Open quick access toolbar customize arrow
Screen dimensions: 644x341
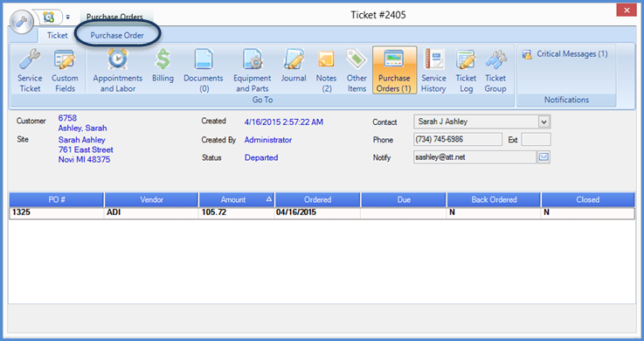pyautogui.click(x=68, y=17)
